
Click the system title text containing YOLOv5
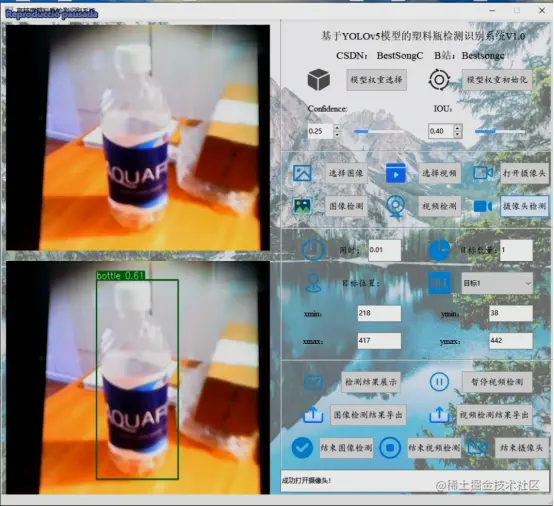coord(423,36)
